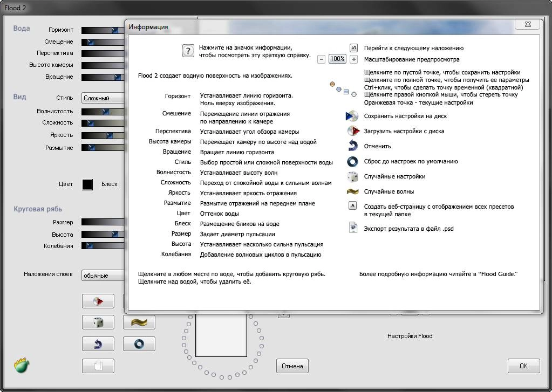The width and height of the screenshot is (552, 392).
Task: Click wave icon beside Случайные волны
Action: tap(352, 192)
